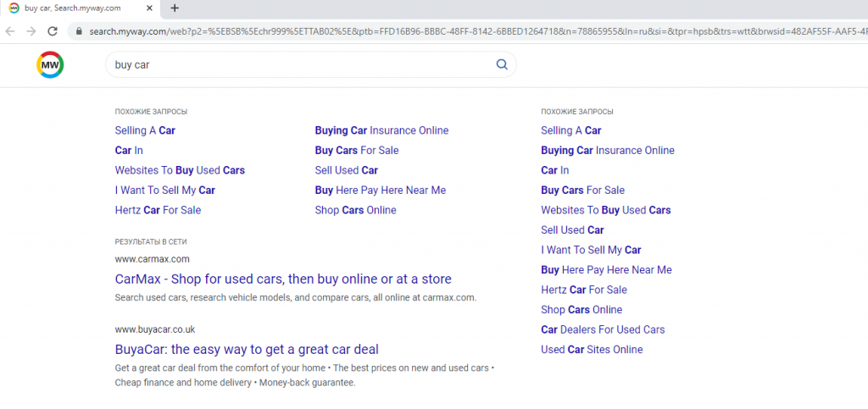
Task: Open right sidebar 'Buying Car Insurance Online'
Action: [x=608, y=151]
